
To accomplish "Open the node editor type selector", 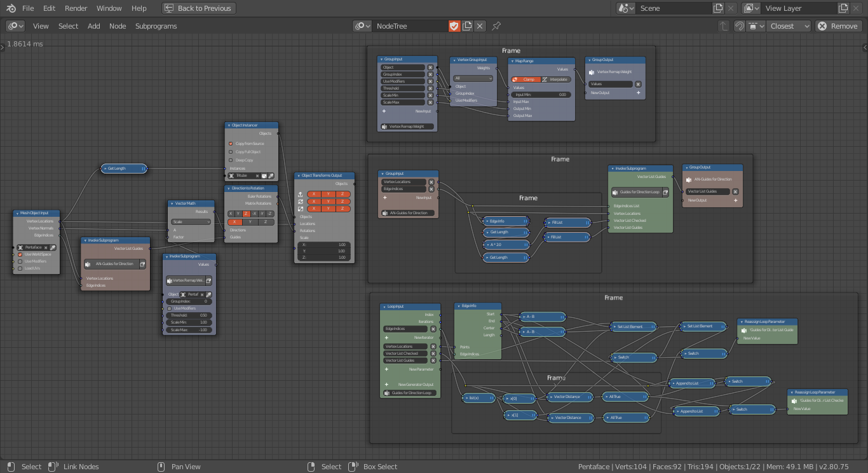I will [16, 26].
